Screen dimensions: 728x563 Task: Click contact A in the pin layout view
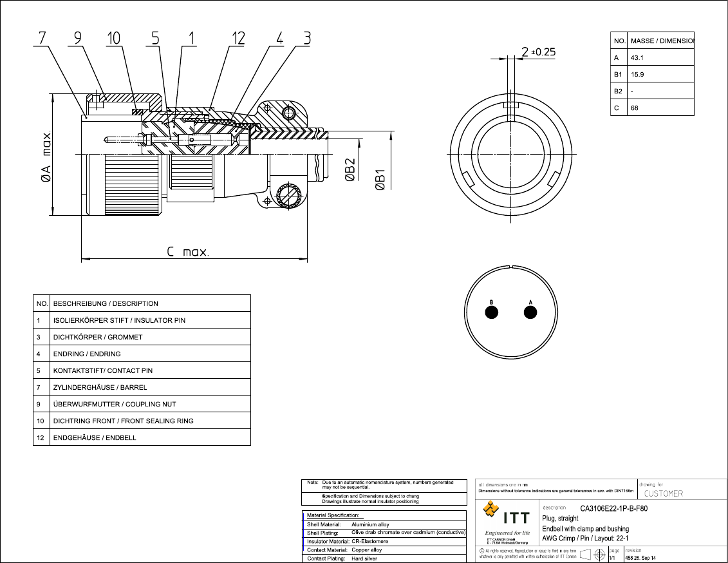530,312
